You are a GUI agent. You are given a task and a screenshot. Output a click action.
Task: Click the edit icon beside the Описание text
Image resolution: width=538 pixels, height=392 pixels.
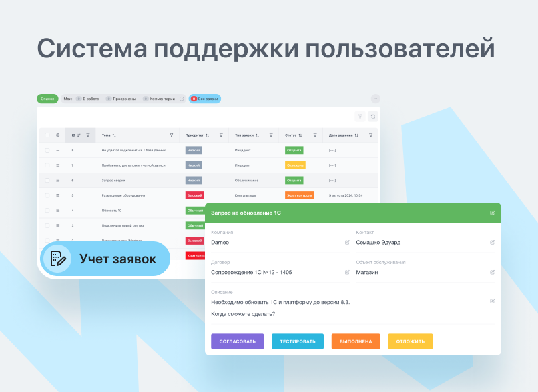click(x=492, y=301)
